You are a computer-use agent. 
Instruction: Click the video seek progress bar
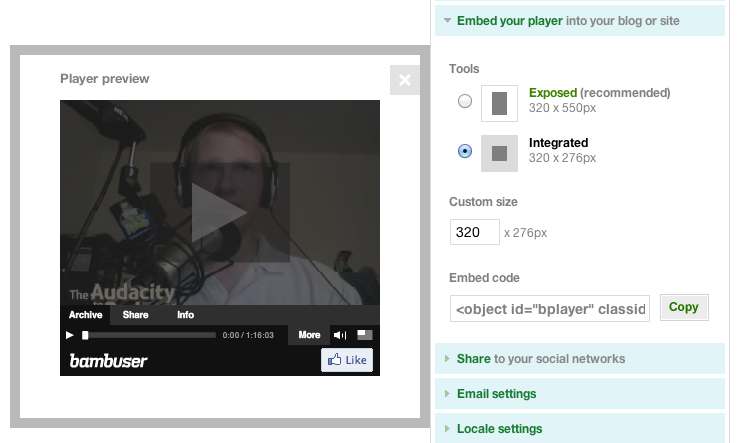[150, 335]
